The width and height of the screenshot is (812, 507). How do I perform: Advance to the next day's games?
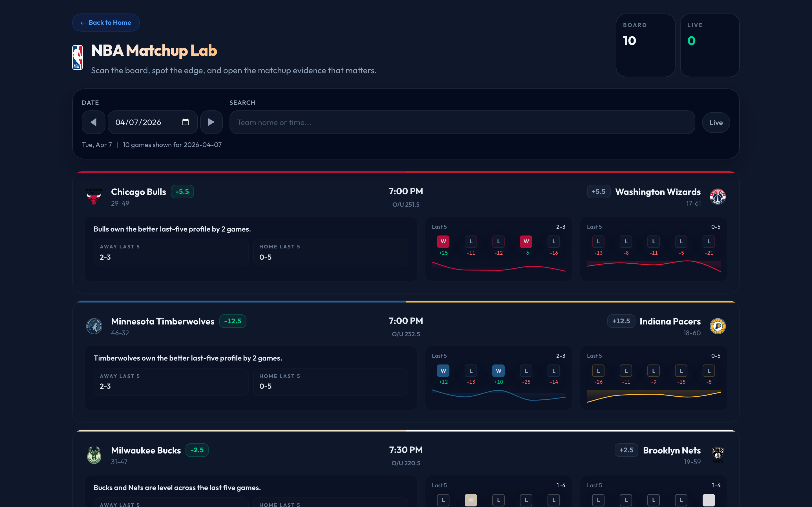[211, 122]
